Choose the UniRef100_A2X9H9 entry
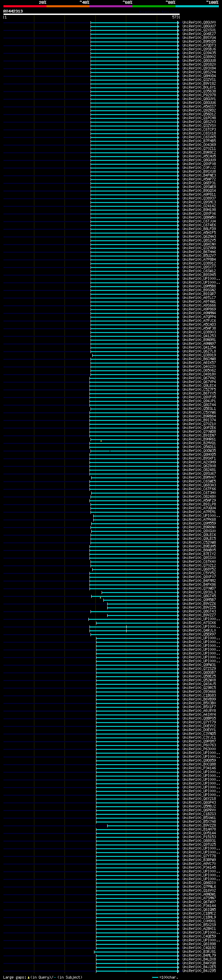Screen dimensions: 222x980 pyautogui.click(x=199, y=462)
